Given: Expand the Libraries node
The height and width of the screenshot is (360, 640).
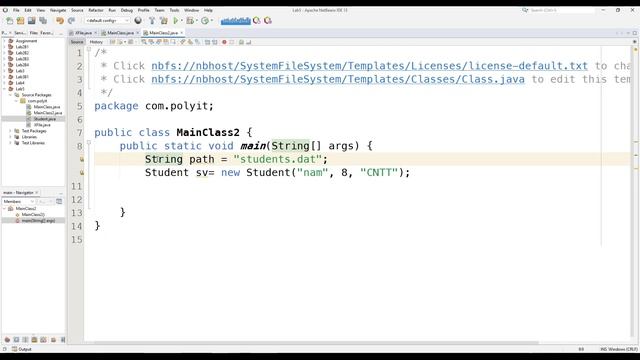Looking at the screenshot, I should point(11,137).
